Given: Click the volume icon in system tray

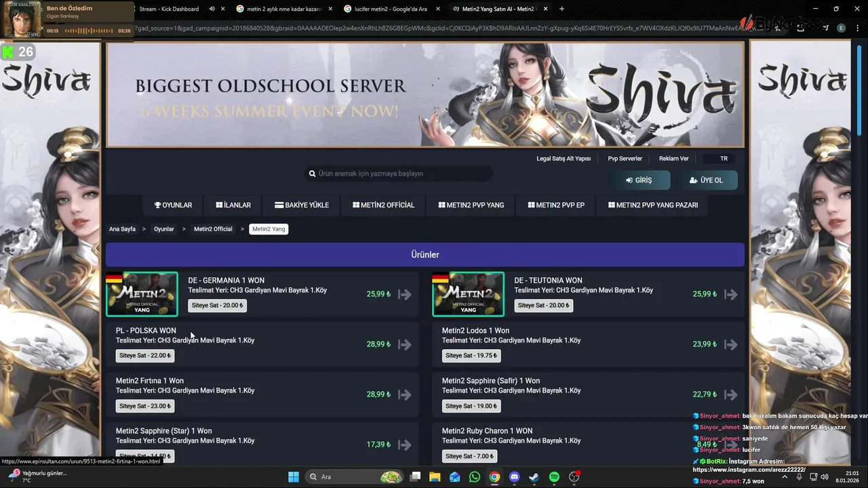Looking at the screenshot, I should [x=825, y=477].
